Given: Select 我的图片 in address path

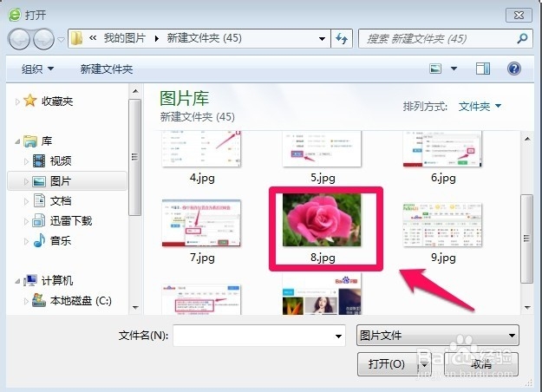Looking at the screenshot, I should [124, 38].
